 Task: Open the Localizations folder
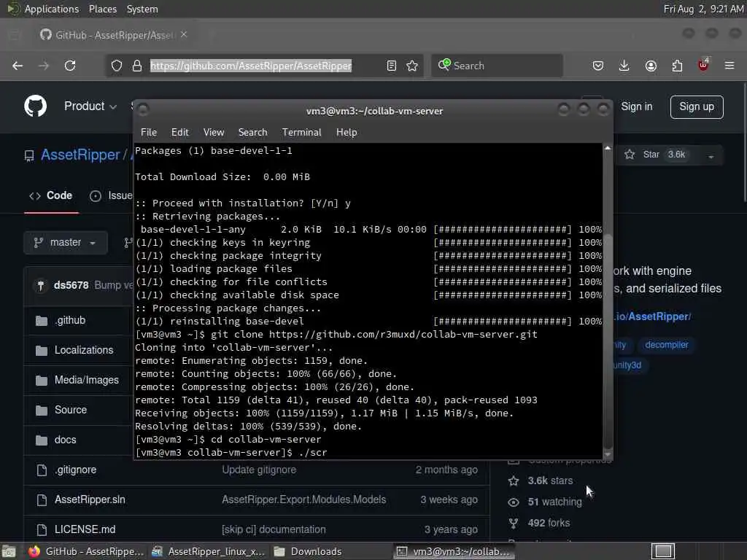[x=84, y=350]
